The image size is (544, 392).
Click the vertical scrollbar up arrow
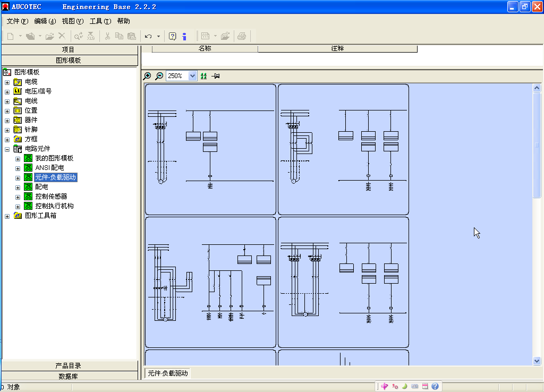pyautogui.click(x=537, y=88)
